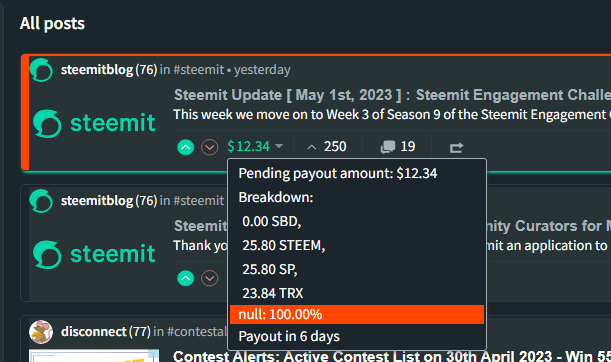Open disconnect user's mouse avatar

coord(41,332)
